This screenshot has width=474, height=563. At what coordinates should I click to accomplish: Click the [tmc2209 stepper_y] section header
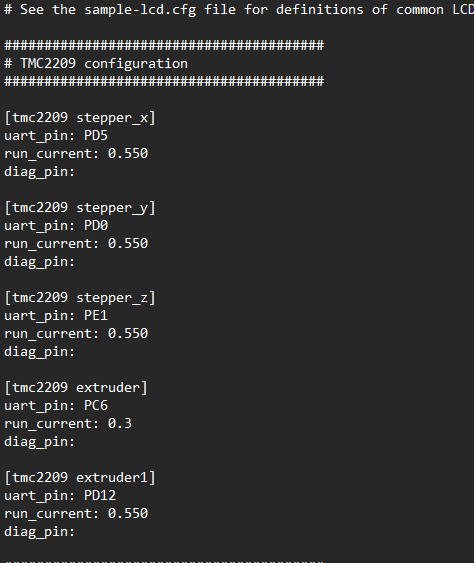(x=80, y=208)
